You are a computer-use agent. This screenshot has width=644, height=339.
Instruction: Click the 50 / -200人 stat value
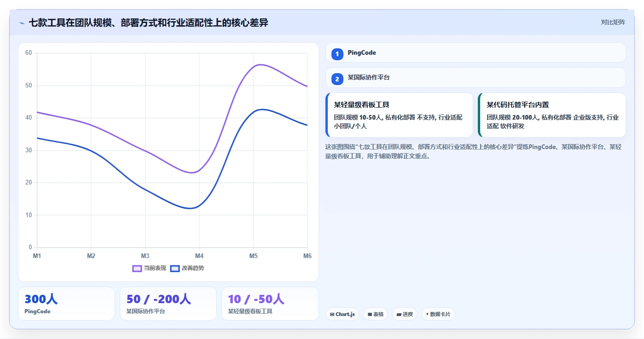click(158, 299)
